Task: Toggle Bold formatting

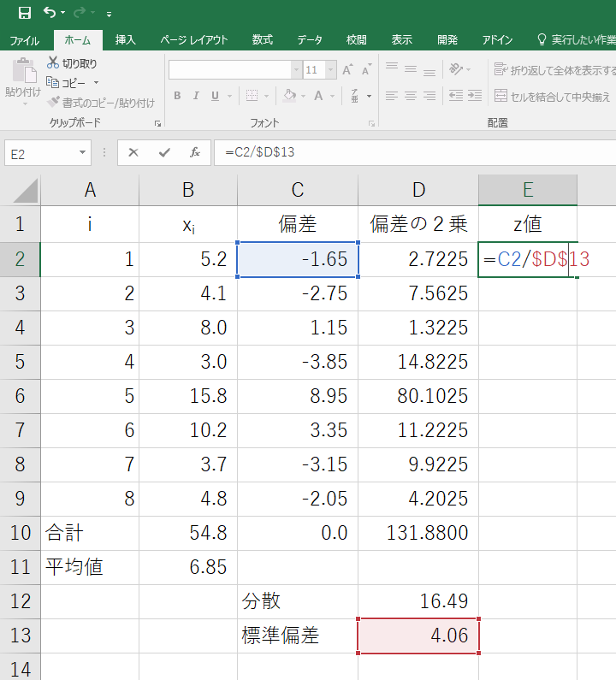Action: [177, 96]
